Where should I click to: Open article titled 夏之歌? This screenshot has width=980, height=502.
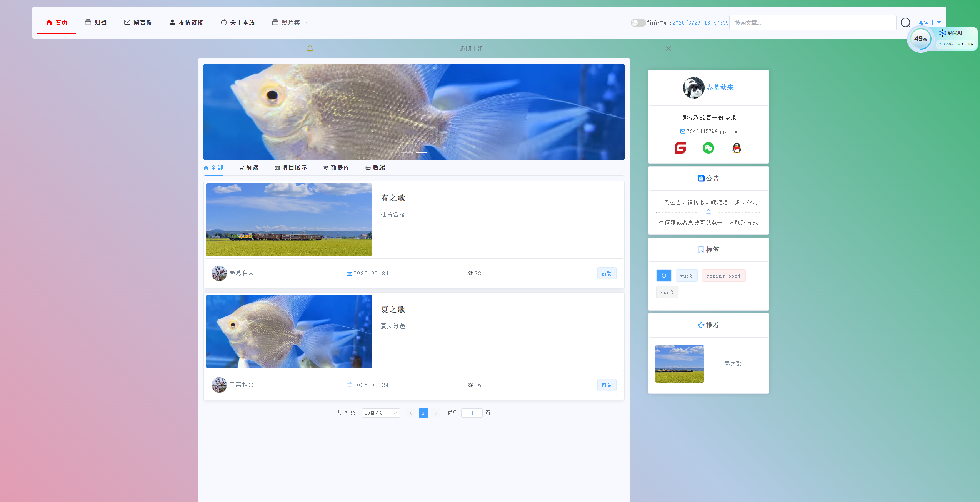[x=393, y=310]
